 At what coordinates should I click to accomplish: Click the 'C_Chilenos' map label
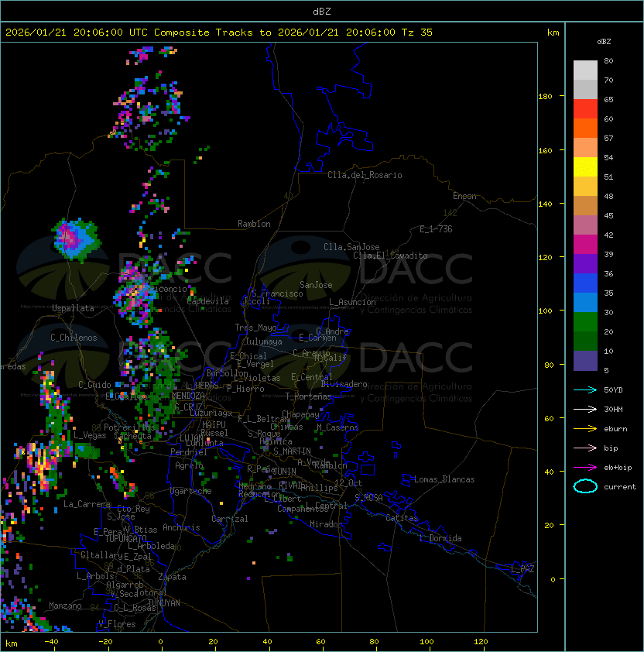pyautogui.click(x=74, y=338)
